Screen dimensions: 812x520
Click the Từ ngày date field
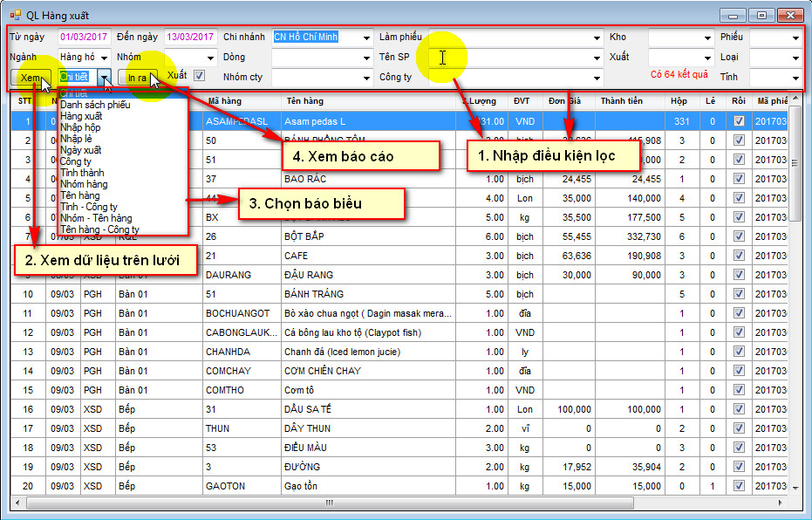[x=84, y=38]
